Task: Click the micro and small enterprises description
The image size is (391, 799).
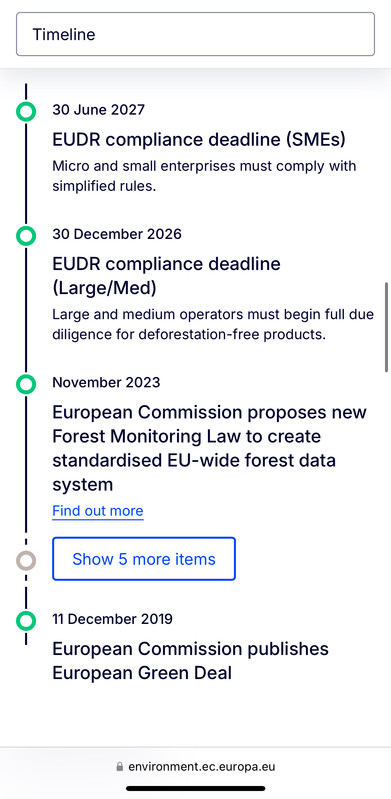Action: pos(204,176)
